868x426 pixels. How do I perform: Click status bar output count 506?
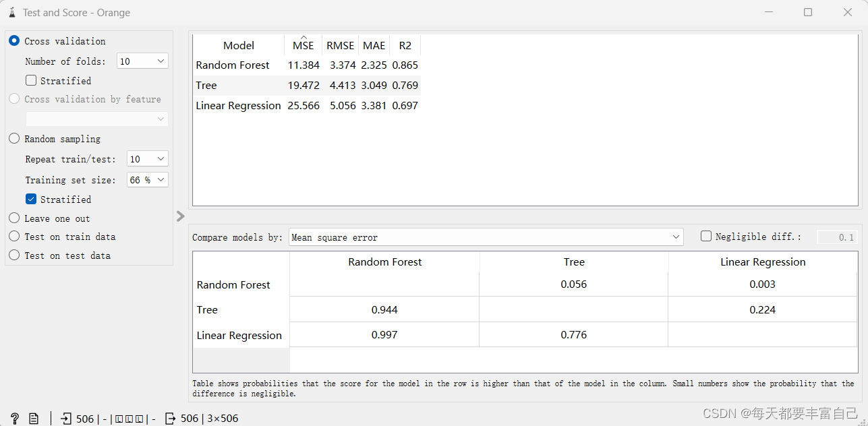point(190,419)
